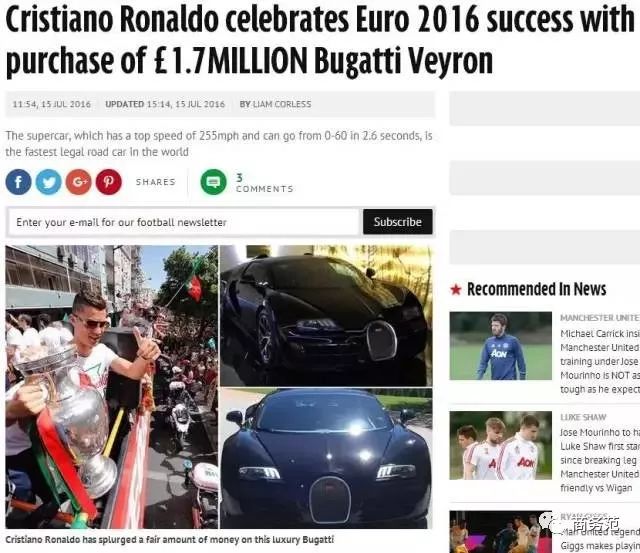Image resolution: width=640 pixels, height=553 pixels.
Task: Click the red star beside Recommended In News
Action: 456,289
